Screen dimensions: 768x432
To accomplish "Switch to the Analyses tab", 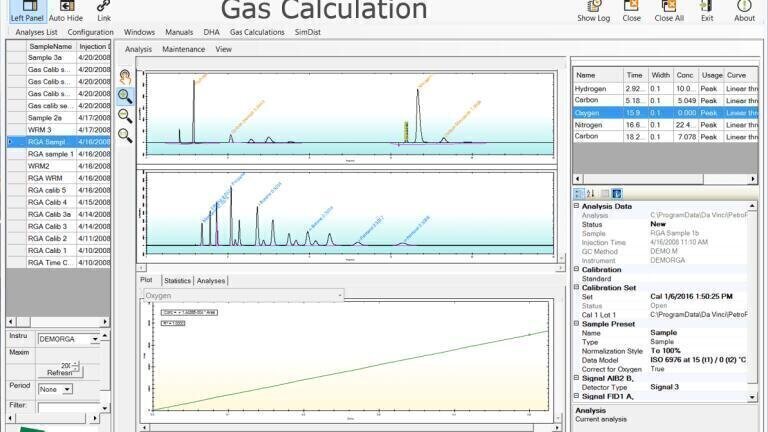I will [211, 281].
